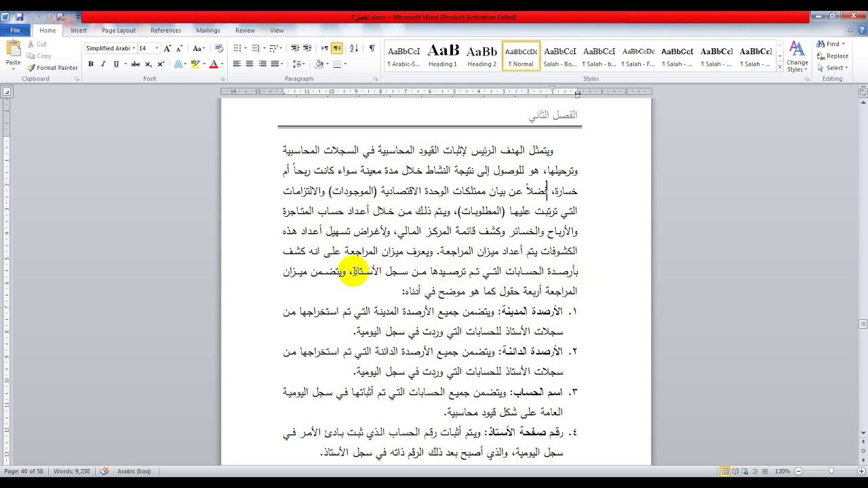This screenshot has height=488, width=868.
Task: Shrink font size with the smaller A icon
Action: coord(178,48)
